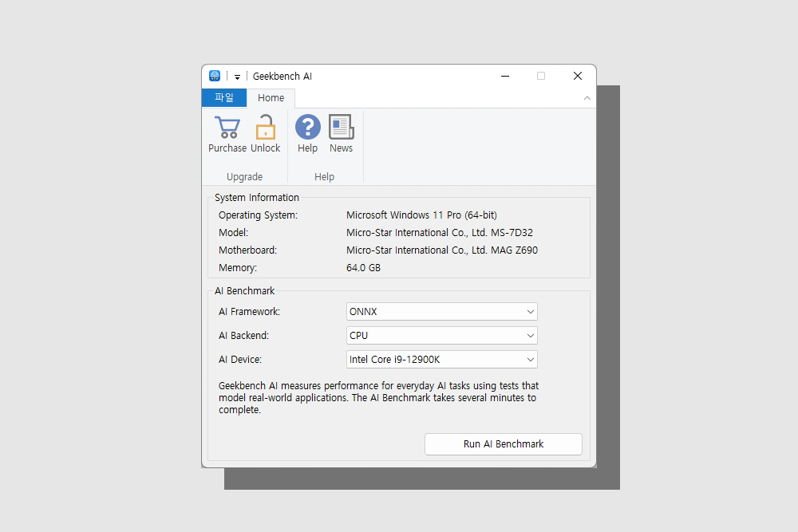Click the Model value ending MS-7D32

[x=440, y=233]
